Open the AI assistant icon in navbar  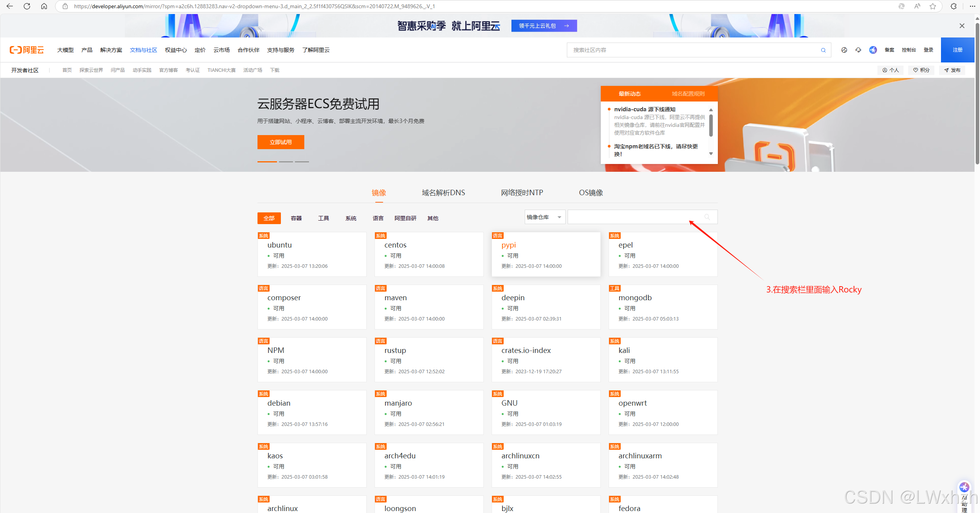coord(873,50)
